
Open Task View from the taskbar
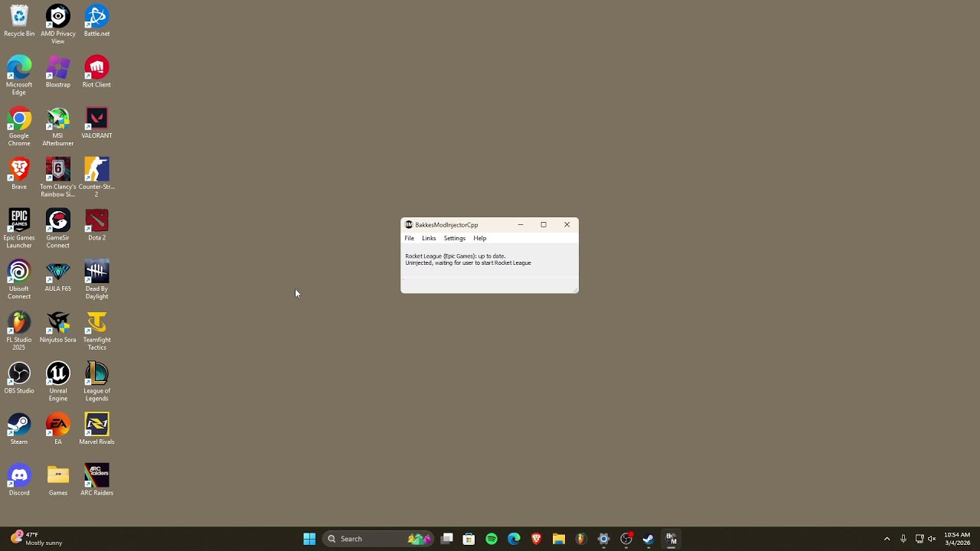click(x=447, y=539)
